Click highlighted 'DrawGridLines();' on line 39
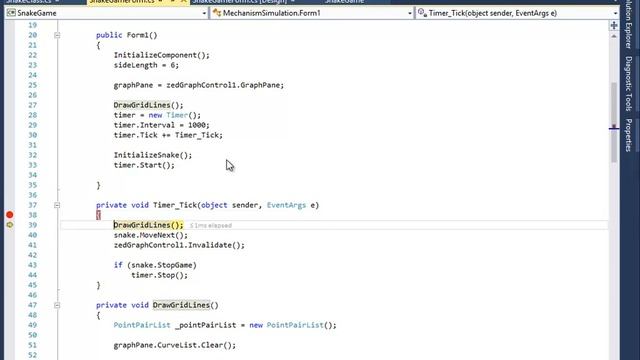 [149, 225]
